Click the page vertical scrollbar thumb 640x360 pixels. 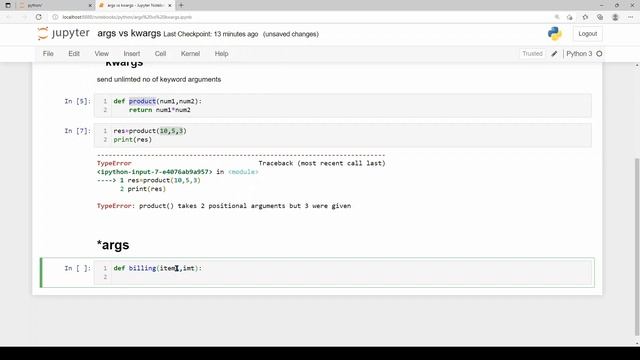637,247
